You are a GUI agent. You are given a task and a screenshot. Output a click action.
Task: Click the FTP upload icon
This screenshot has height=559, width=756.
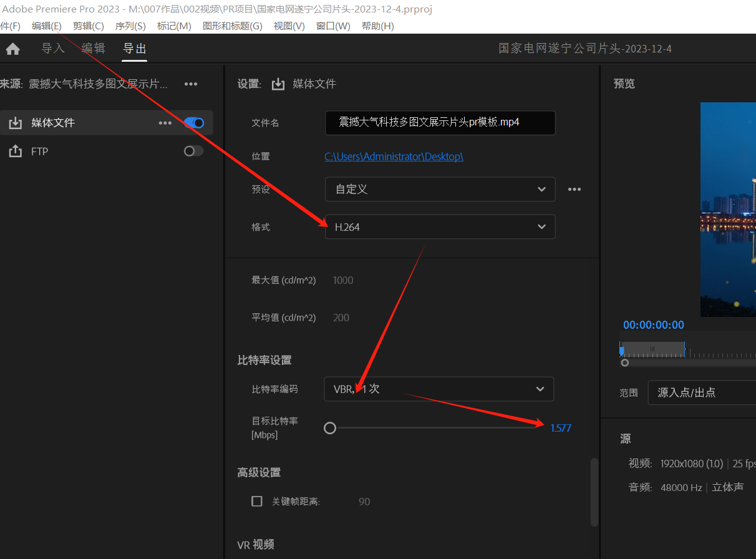pyautogui.click(x=15, y=151)
